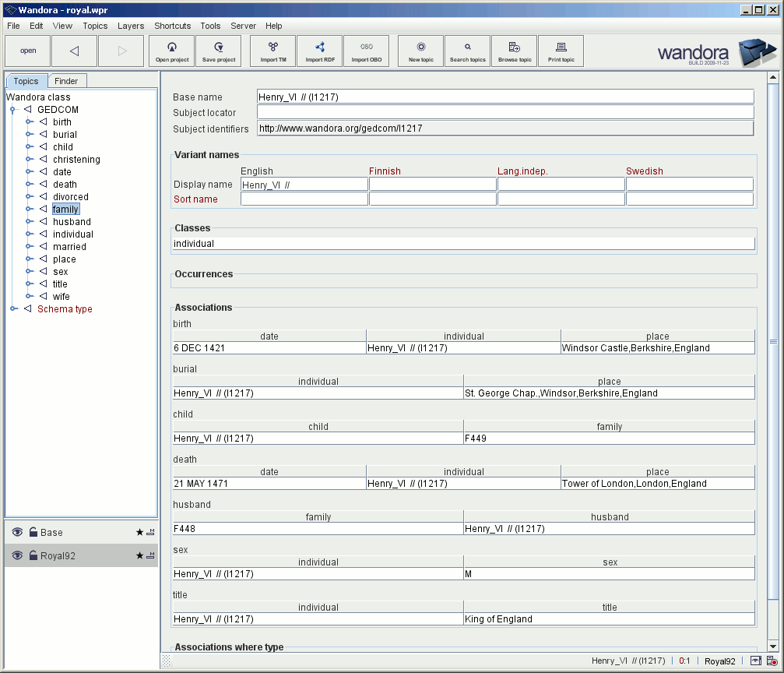Click the Save project toolbar icon
Viewport: 784px width, 673px height.
218,51
